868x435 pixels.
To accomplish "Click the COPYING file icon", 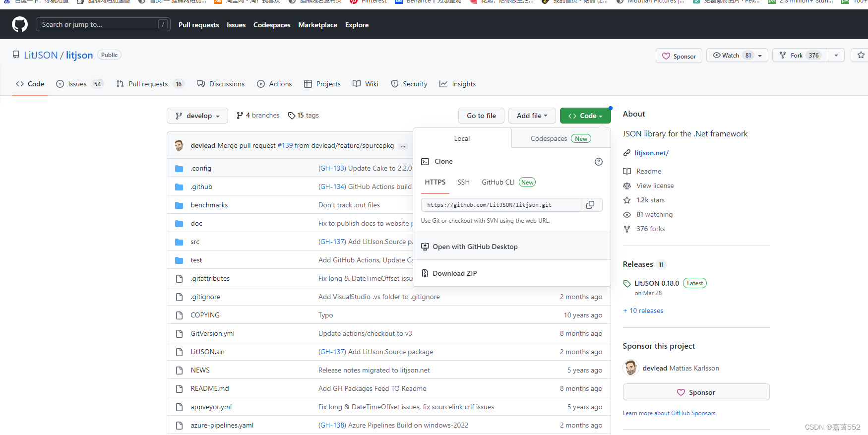I will [179, 315].
